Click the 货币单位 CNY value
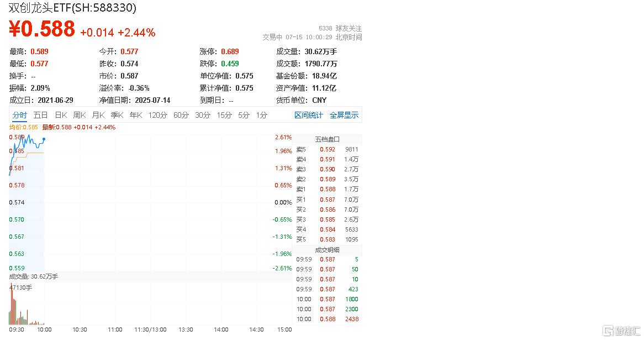The image size is (644, 340). (319, 100)
